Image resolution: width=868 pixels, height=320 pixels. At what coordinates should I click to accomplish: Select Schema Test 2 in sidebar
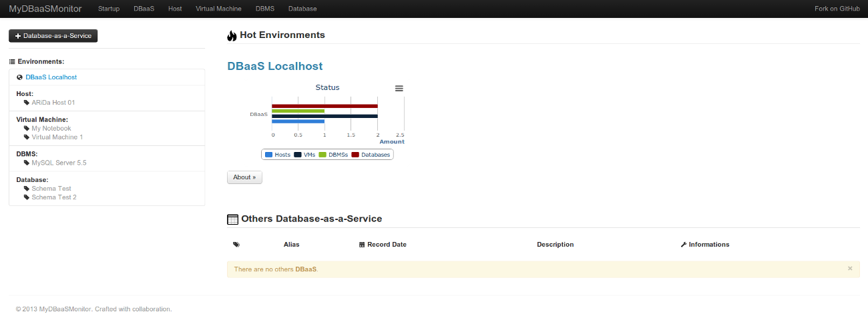(54, 197)
